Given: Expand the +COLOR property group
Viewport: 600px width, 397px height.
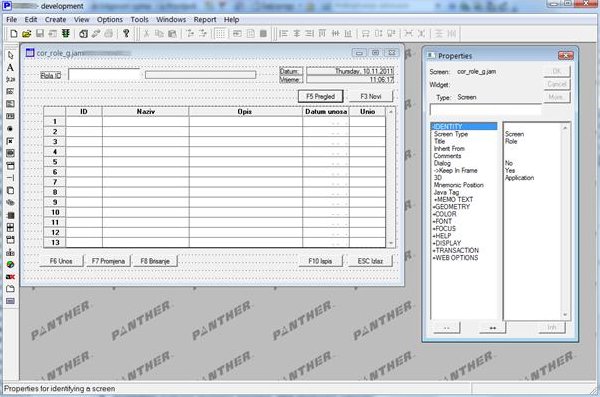Looking at the screenshot, I should point(445,214).
